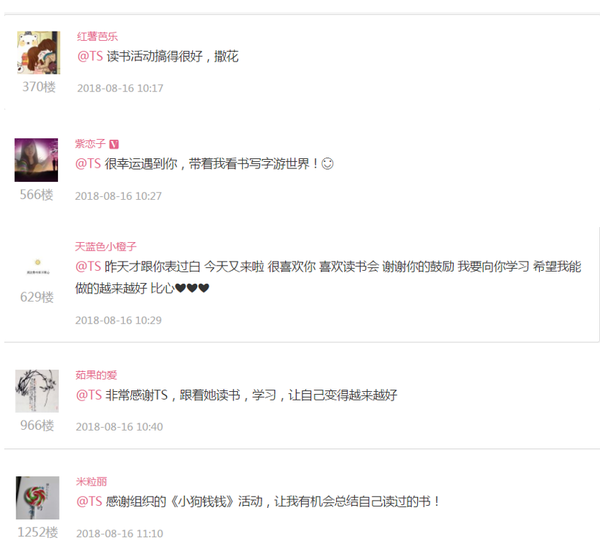This screenshot has width=600, height=548.
Task: Click the black hearts emoji in the 629楼 comment
Action: [x=192, y=288]
